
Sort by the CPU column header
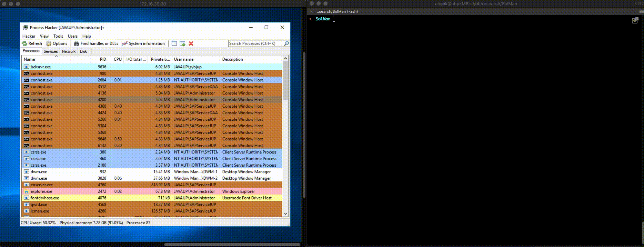pyautogui.click(x=116, y=59)
